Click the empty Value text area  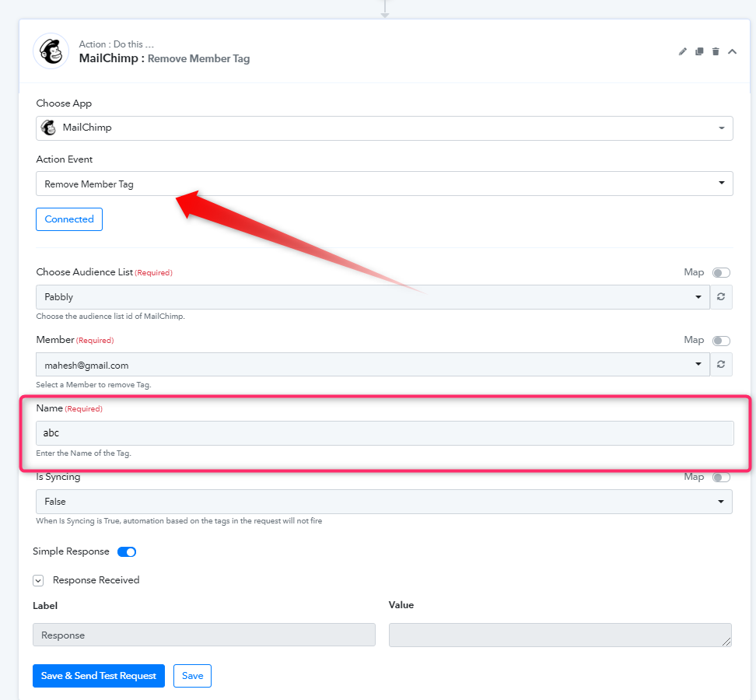(560, 635)
